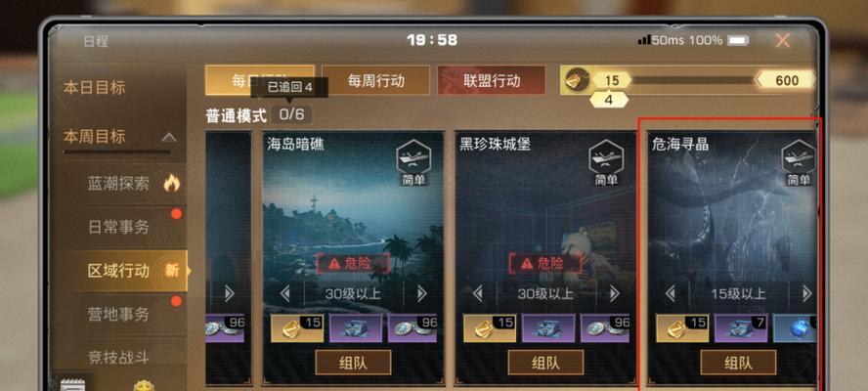
Task: Select next level range arrow on 海岛暗礁
Action: click(422, 293)
